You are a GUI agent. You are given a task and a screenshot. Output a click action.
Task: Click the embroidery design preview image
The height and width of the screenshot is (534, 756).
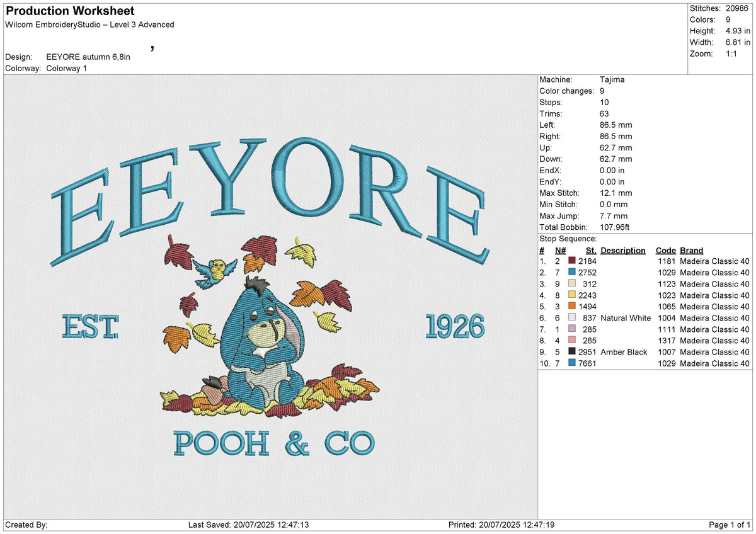(x=270, y=297)
